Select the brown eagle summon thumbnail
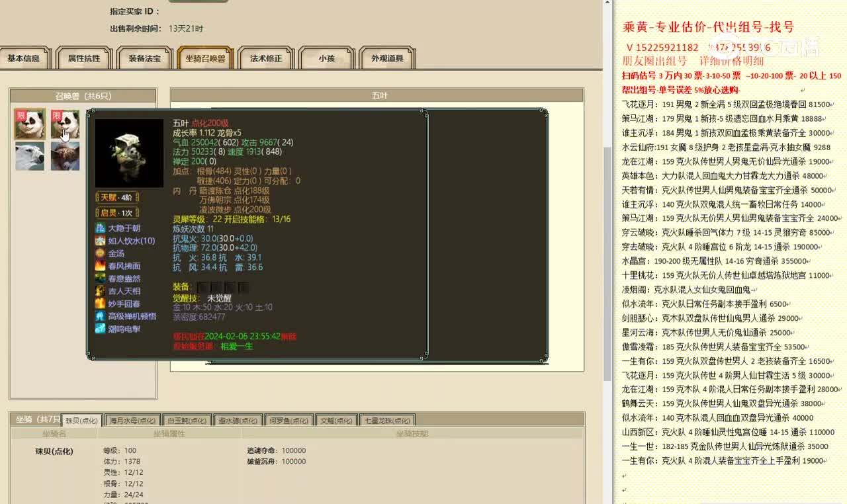Viewport: 847px width, 504px height. [x=65, y=156]
